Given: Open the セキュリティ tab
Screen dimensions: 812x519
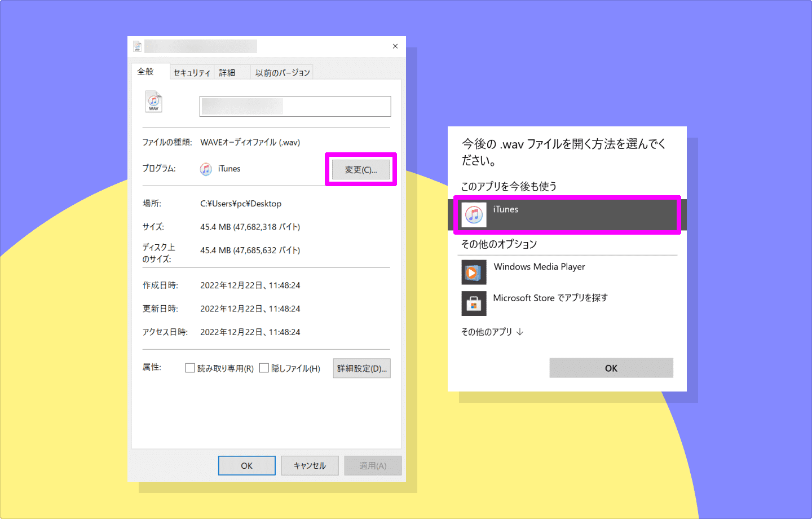Looking at the screenshot, I should [x=192, y=73].
